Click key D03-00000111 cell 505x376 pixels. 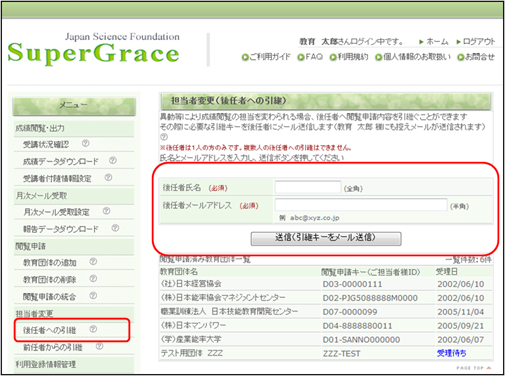coord(352,284)
